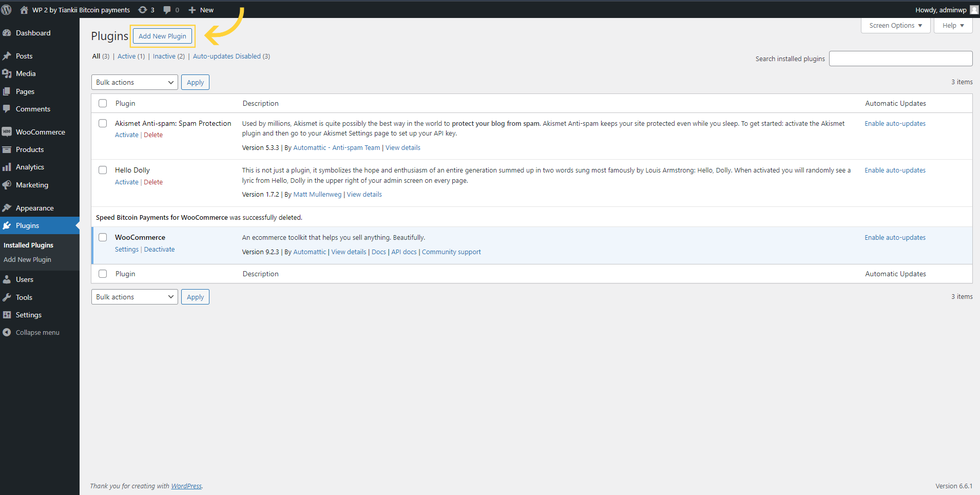Activate the Akismet Anti-spam plugin
The height and width of the screenshot is (495, 980).
(127, 135)
